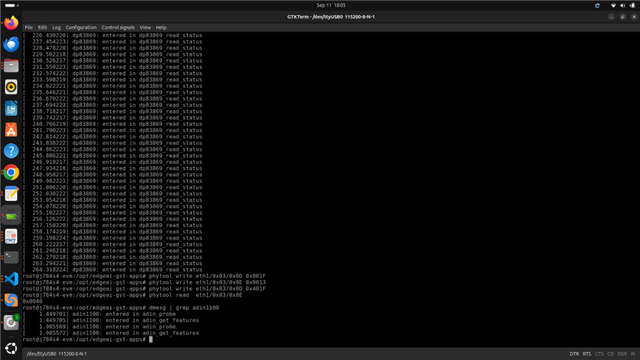Click the CD signal indicator
The width and height of the screenshot is (640, 360).
click(611, 354)
